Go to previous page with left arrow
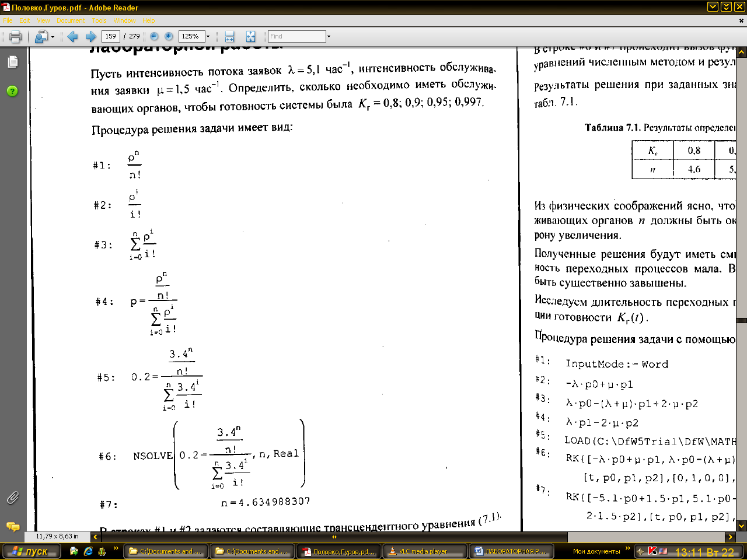Screen dimensions: 747x560 point(72,37)
